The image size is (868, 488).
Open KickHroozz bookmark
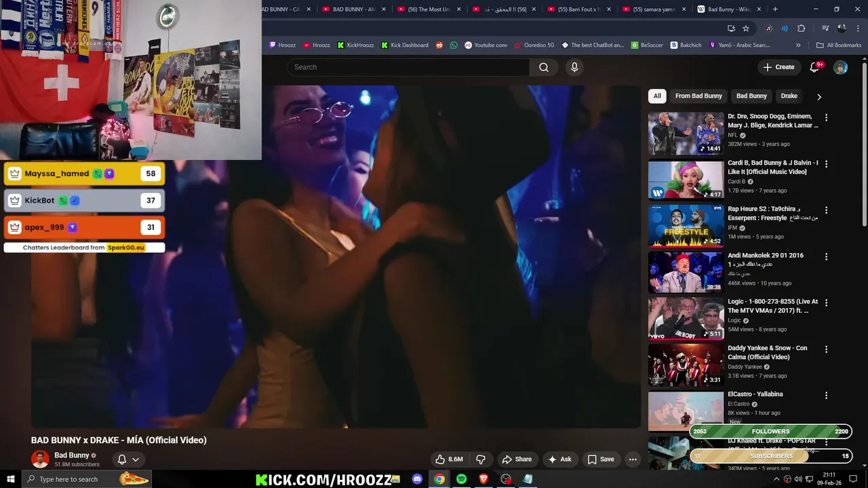[355, 45]
